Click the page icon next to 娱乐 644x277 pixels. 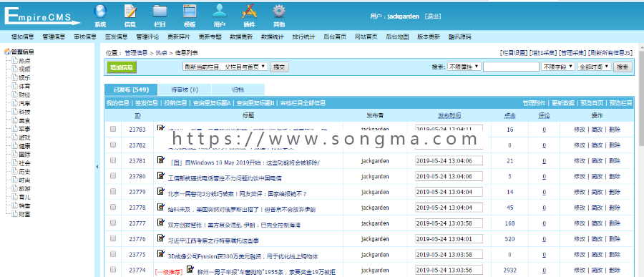pos(15,78)
